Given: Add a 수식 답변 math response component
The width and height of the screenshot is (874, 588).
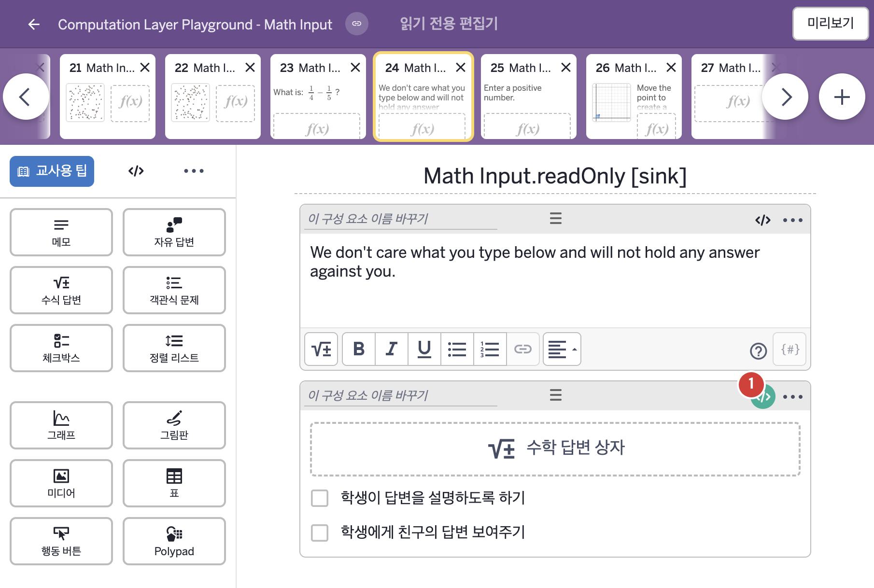Looking at the screenshot, I should [x=61, y=290].
